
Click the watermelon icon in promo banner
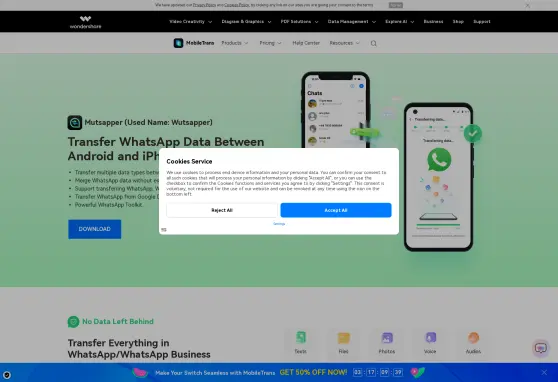(140, 373)
